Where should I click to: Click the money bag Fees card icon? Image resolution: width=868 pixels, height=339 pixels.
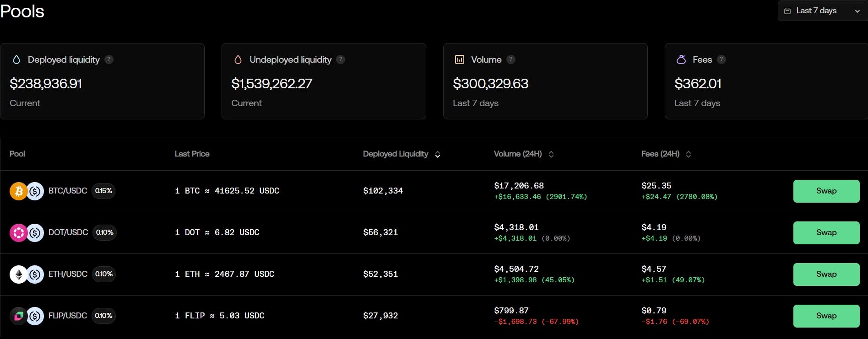(x=681, y=59)
